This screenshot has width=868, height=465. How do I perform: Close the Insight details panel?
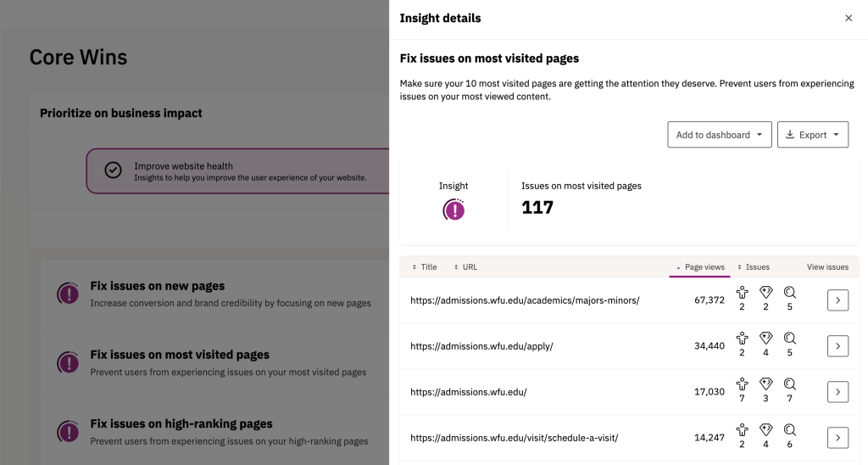[849, 19]
